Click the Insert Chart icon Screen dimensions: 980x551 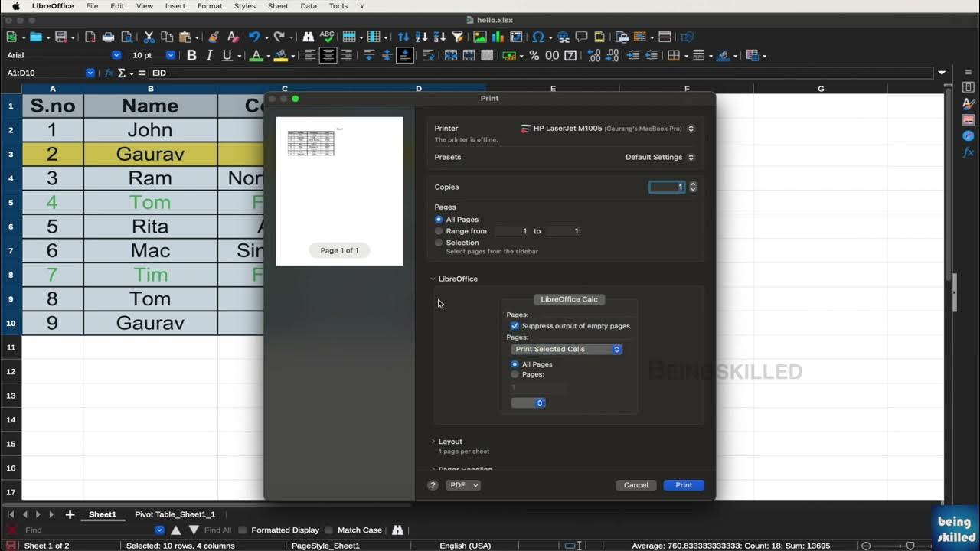coord(498,37)
